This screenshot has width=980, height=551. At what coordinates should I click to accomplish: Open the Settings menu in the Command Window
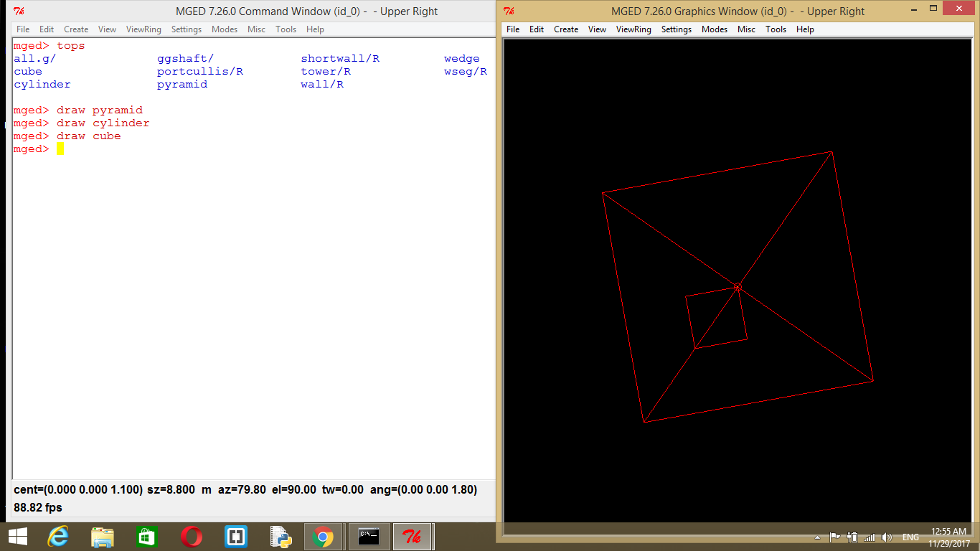point(187,29)
